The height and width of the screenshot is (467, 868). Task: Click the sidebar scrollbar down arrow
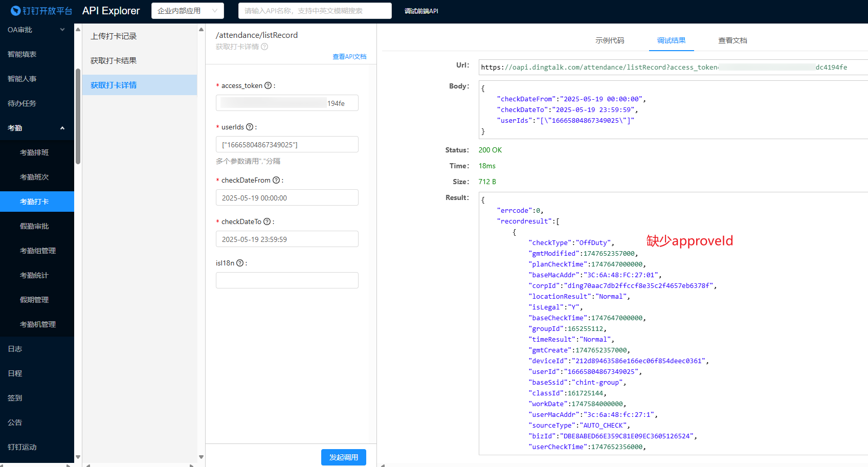click(x=78, y=457)
